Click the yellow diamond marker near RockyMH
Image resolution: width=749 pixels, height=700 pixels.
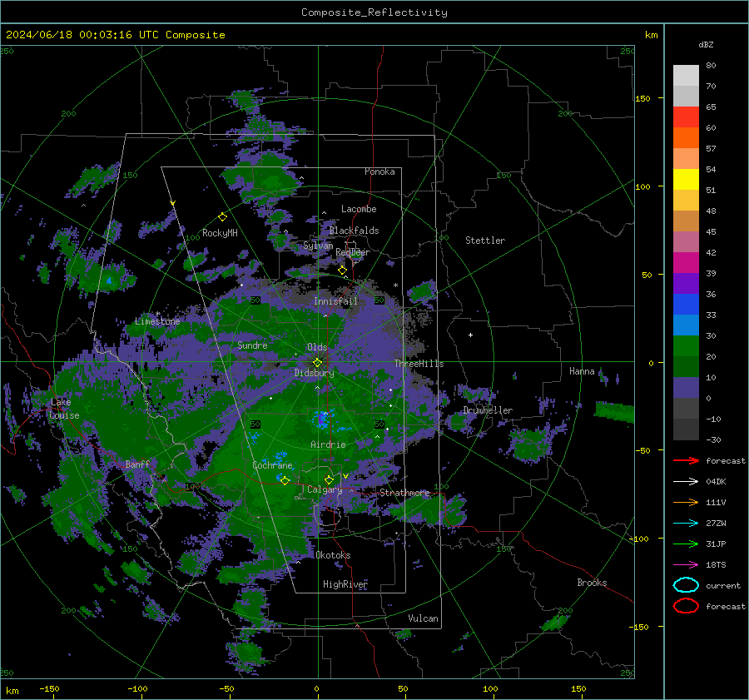[222, 217]
